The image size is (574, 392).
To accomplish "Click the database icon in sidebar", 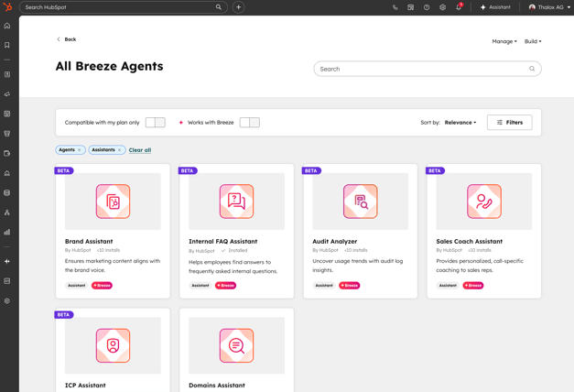I will click(x=7, y=192).
